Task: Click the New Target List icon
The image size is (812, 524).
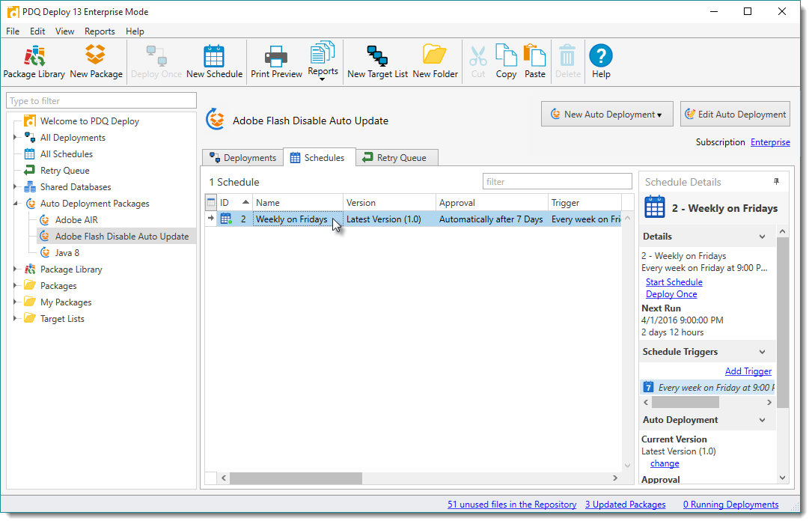Action: click(x=377, y=61)
